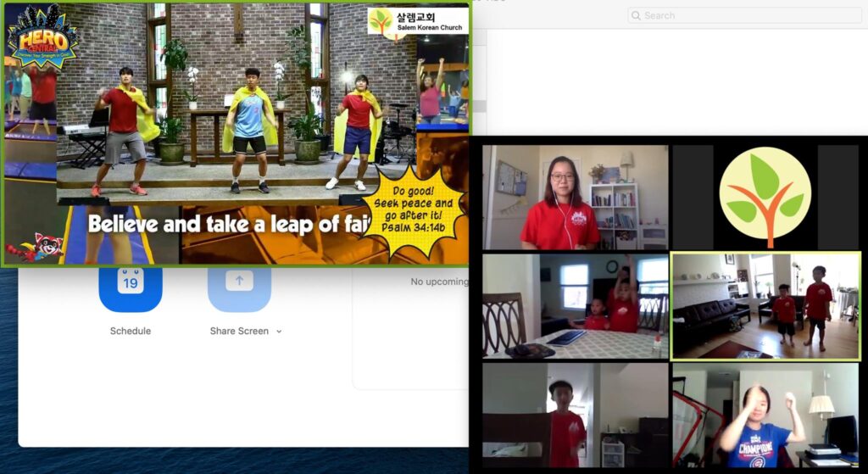The width and height of the screenshot is (868, 474).
Task: Click the red panda mascot in shared video
Action: (x=36, y=248)
